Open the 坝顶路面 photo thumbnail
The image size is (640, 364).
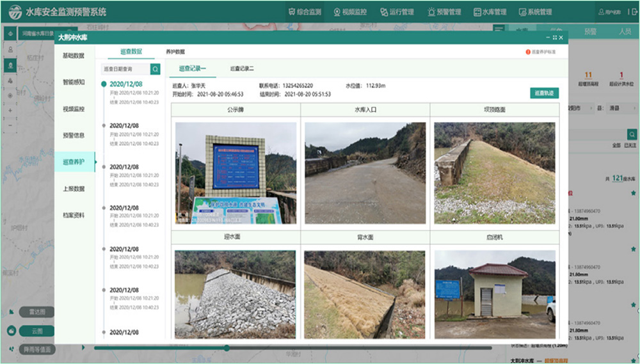tap(495, 173)
